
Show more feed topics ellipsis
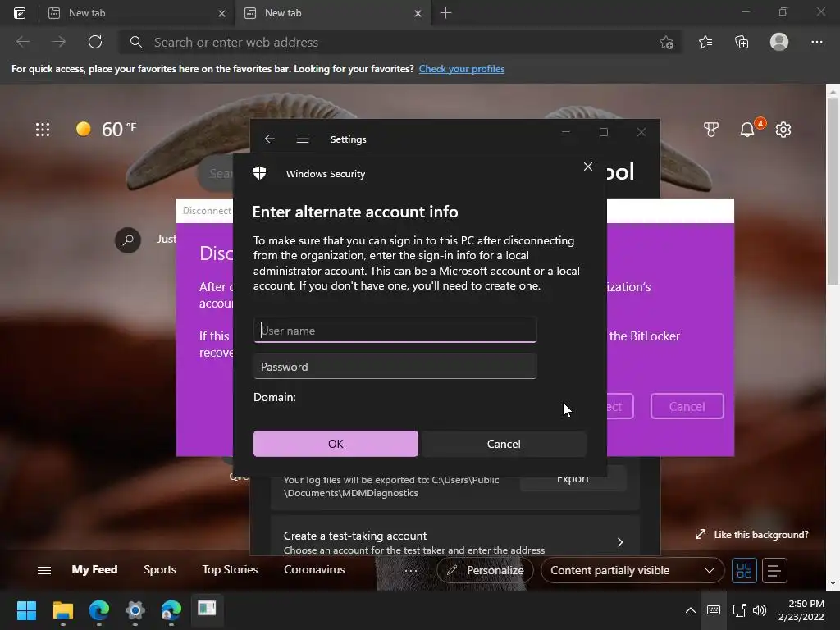[x=411, y=571]
